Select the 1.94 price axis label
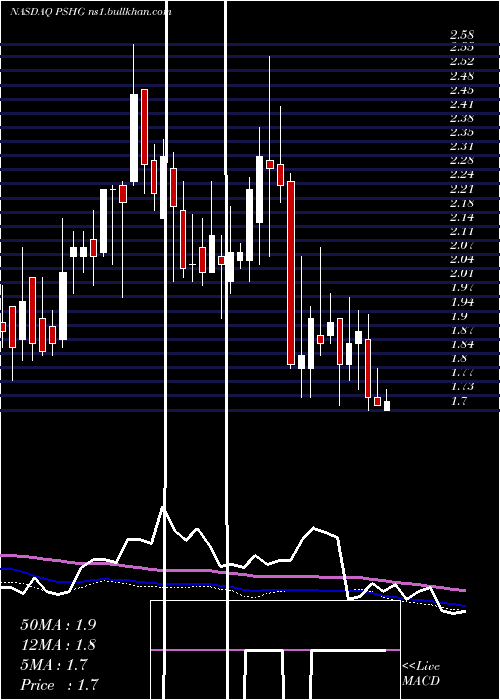 pos(462,302)
